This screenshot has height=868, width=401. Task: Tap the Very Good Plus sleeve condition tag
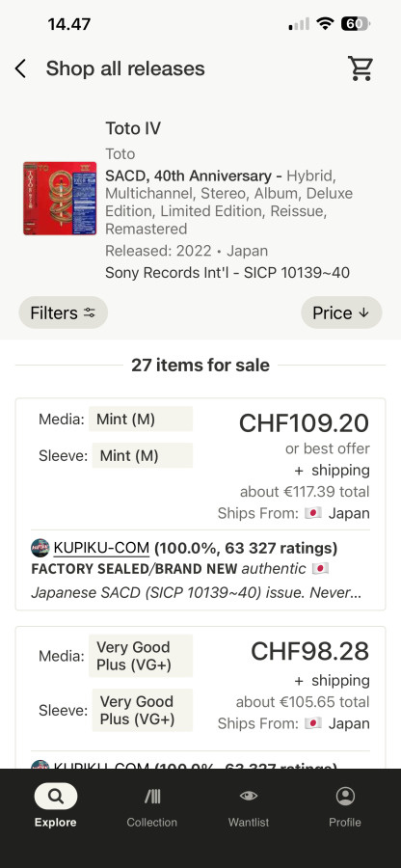[142, 710]
